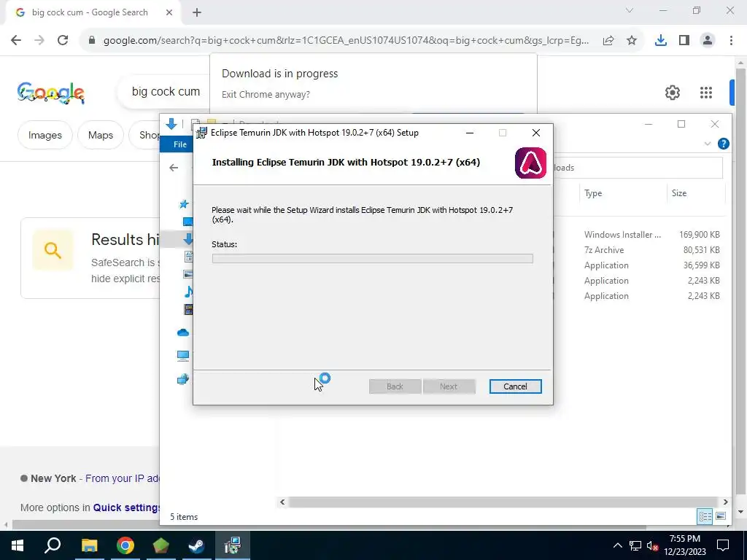Open Chrome from taskbar
The image size is (747, 560).
pos(125,545)
